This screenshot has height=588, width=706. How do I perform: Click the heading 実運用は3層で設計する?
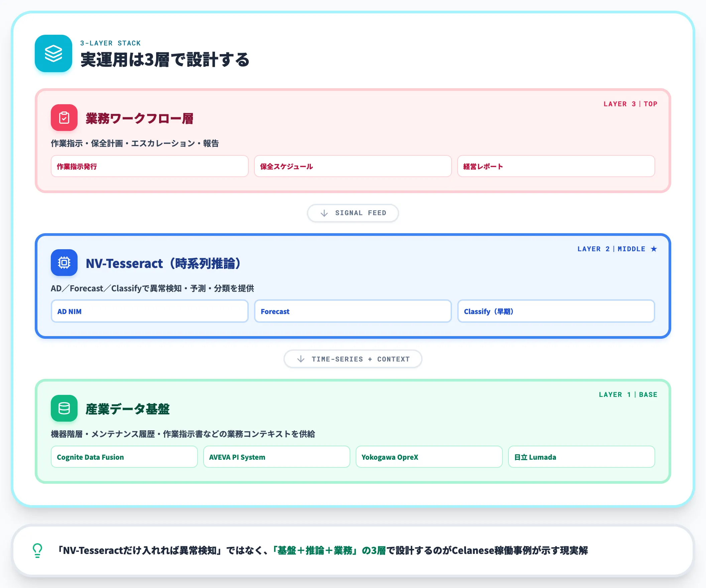pos(165,60)
